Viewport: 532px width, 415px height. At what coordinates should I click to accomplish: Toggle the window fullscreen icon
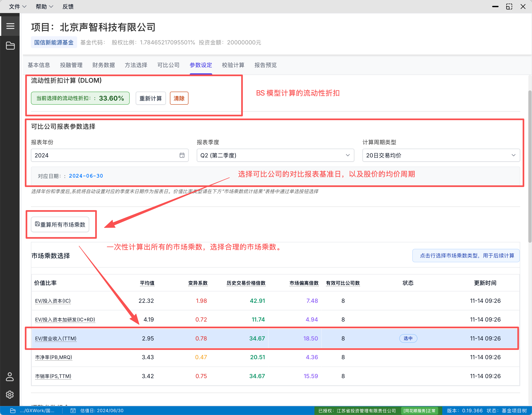[x=509, y=7]
